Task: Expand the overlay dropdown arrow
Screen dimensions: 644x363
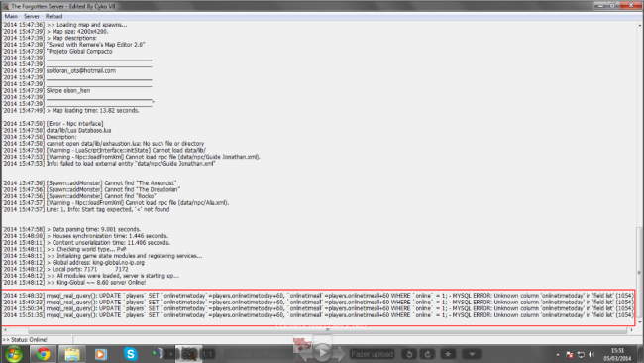Action: (472, 354)
